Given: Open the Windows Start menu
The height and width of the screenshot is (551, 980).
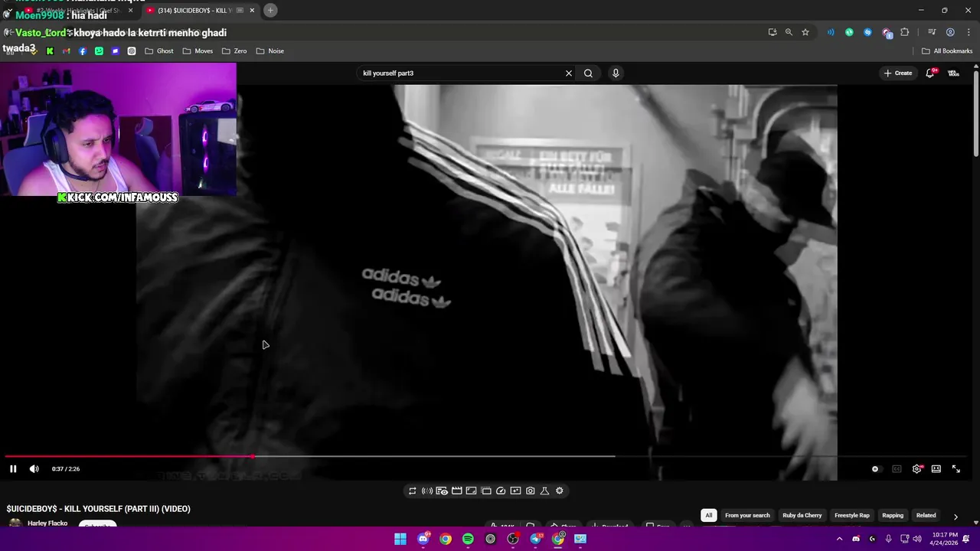Looking at the screenshot, I should pos(400,539).
